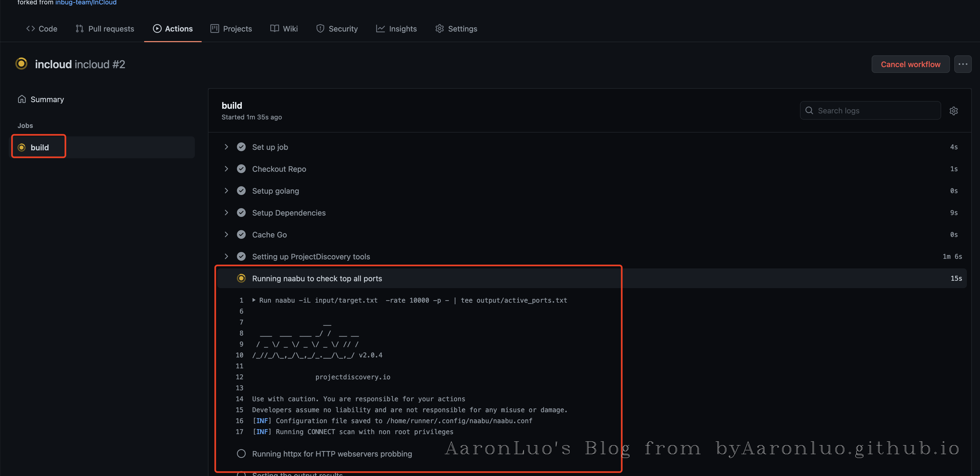980x476 pixels.
Task: Expand the Run naabu command triangle
Action: (x=254, y=300)
